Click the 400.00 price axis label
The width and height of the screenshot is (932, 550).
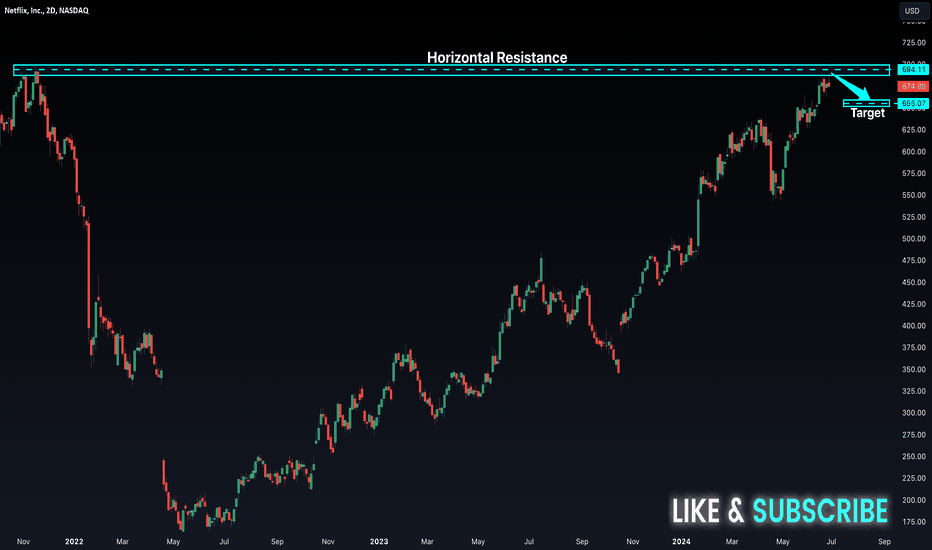[914, 326]
